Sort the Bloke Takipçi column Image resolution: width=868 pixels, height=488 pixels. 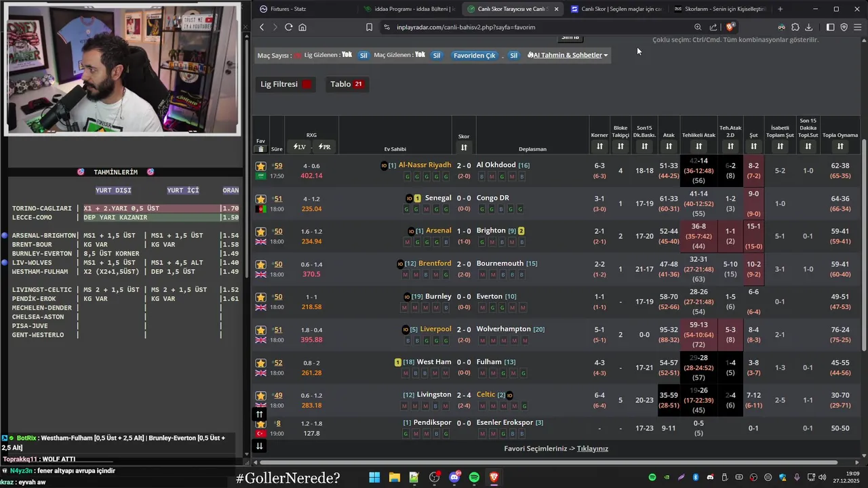click(620, 146)
